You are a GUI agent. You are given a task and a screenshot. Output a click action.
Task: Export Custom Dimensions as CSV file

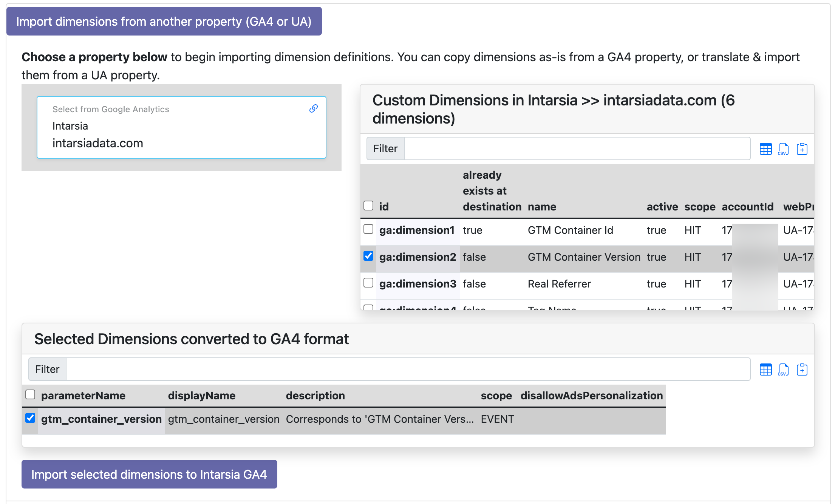click(x=784, y=148)
